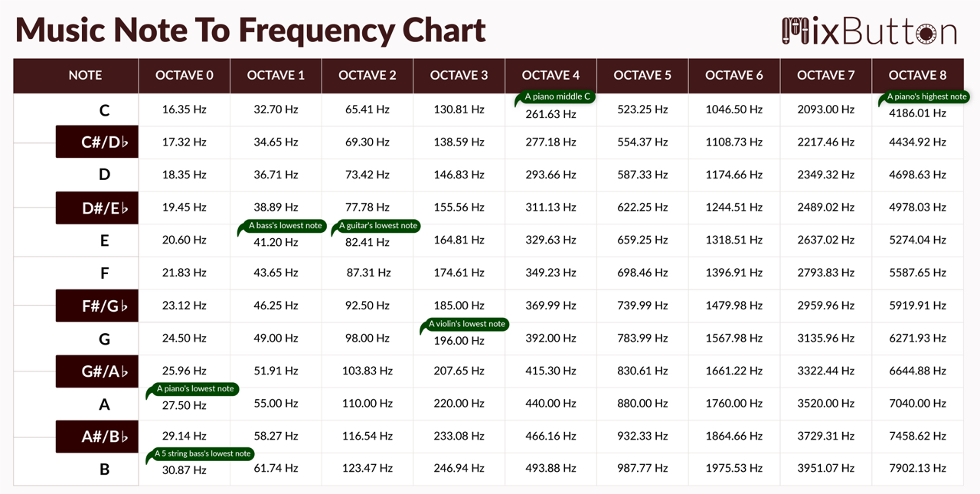980x494 pixels.
Task: Click the 'A piano's highest note' label
Action: click(x=926, y=97)
